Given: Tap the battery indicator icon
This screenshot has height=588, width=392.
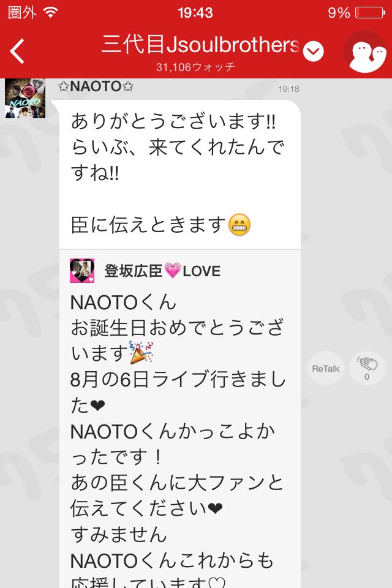Looking at the screenshot, I should point(370,13).
